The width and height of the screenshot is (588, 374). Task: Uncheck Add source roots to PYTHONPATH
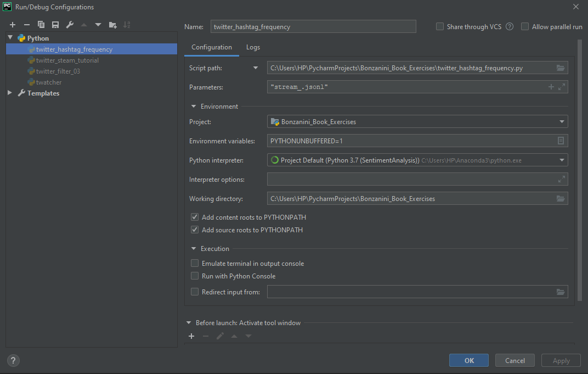point(195,230)
